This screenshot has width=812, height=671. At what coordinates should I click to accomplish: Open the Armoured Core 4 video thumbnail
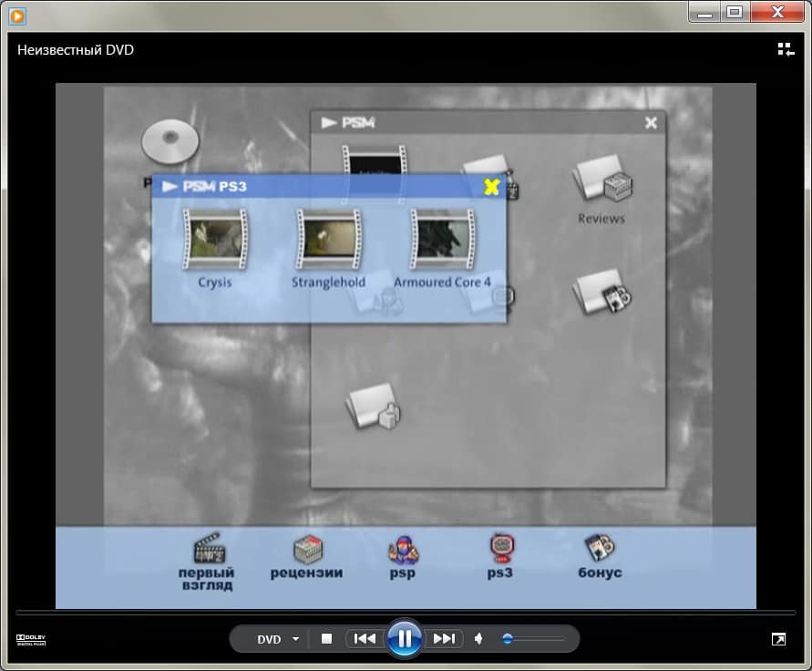442,239
